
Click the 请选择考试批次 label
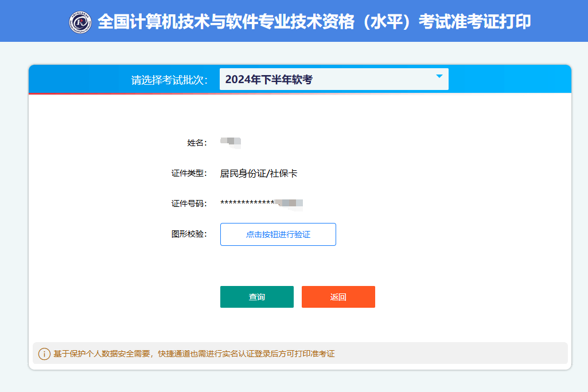tap(169, 80)
